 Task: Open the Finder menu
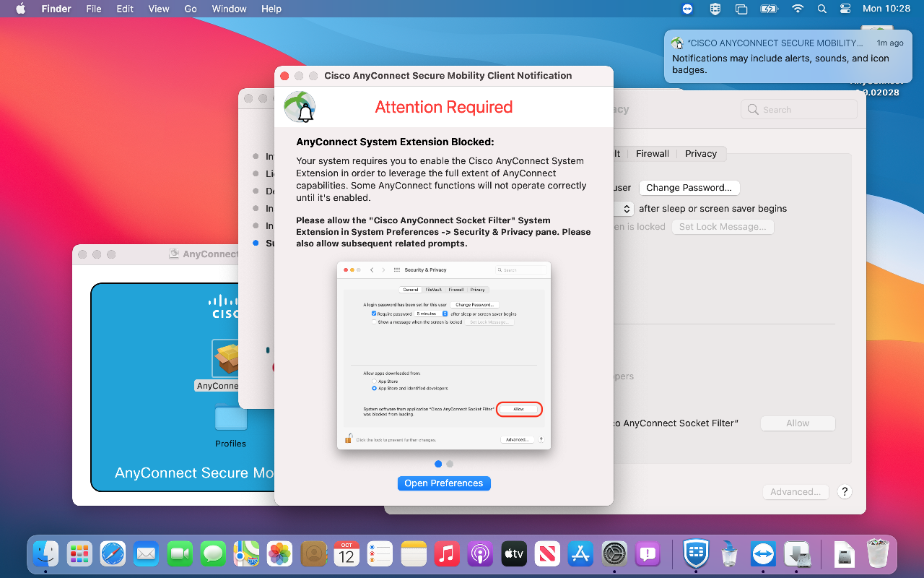(56, 9)
